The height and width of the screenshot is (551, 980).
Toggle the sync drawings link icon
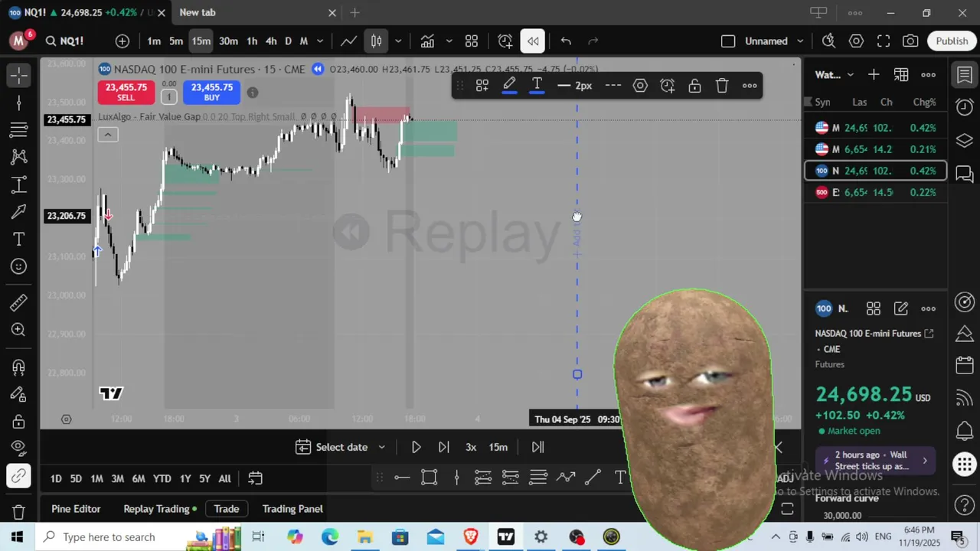pos(19,477)
